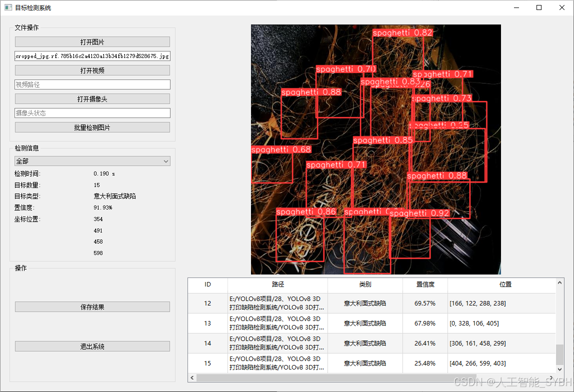Viewport: 574px width, 392px height.
Task: Click the 打开视频 button
Action: tap(92, 70)
